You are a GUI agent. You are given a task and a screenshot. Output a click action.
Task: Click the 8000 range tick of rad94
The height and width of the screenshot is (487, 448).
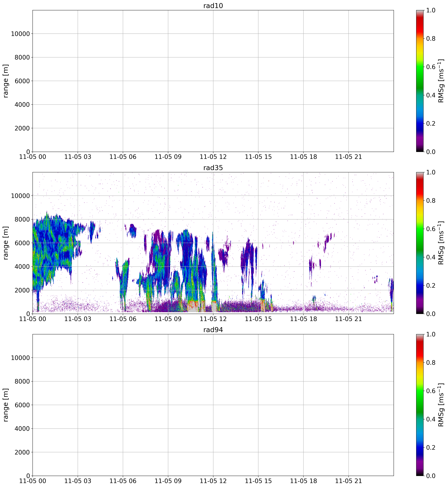coord(22,381)
